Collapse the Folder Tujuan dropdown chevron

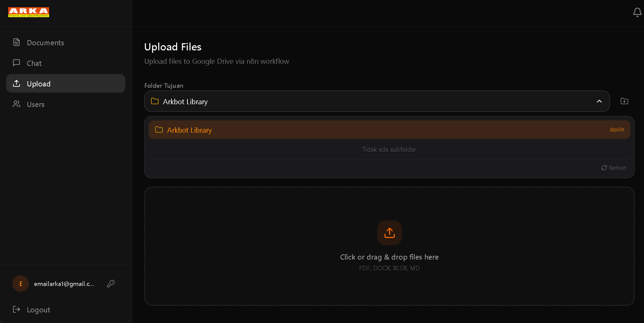[x=599, y=101]
